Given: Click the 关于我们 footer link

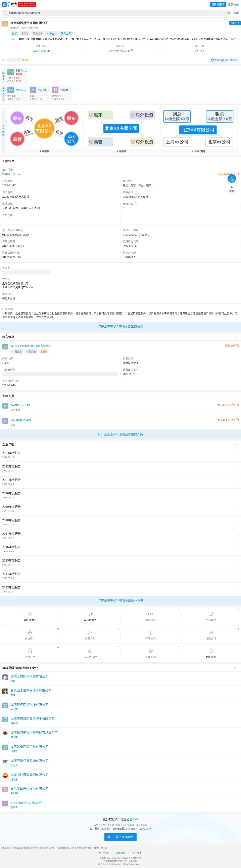Looking at the screenshot, I should coord(137,853).
